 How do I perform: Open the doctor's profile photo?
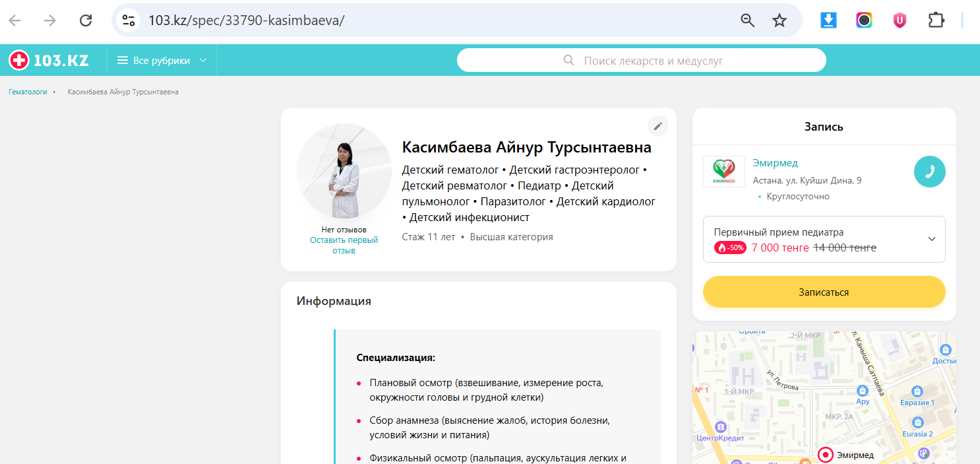click(x=344, y=171)
